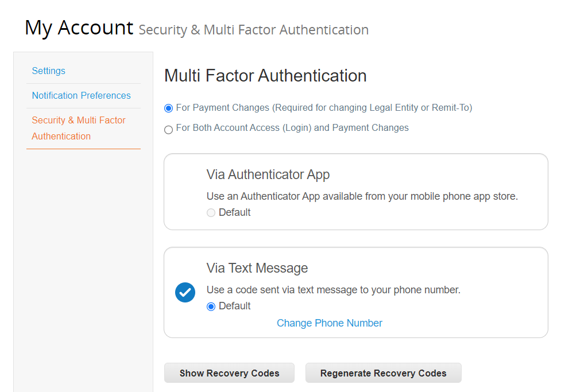The height and width of the screenshot is (392, 561).
Task: Select For Both Account Access and Payment Changes
Action: (168, 130)
